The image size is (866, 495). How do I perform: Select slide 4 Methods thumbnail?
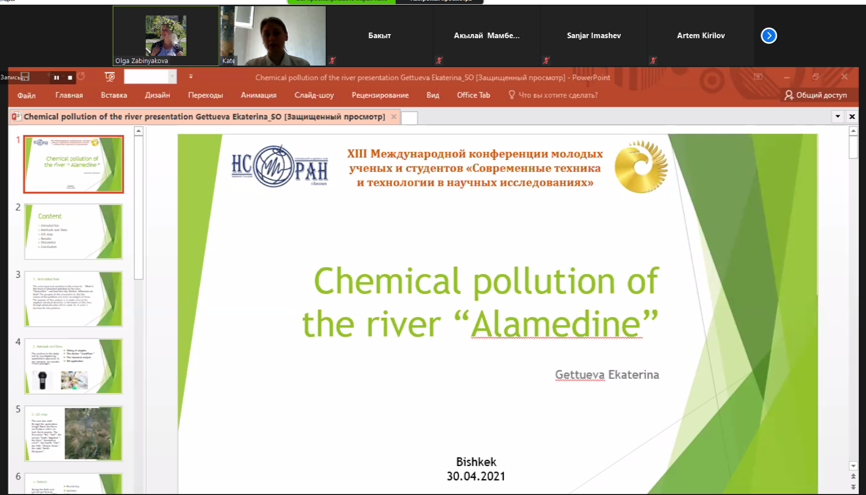(73, 366)
